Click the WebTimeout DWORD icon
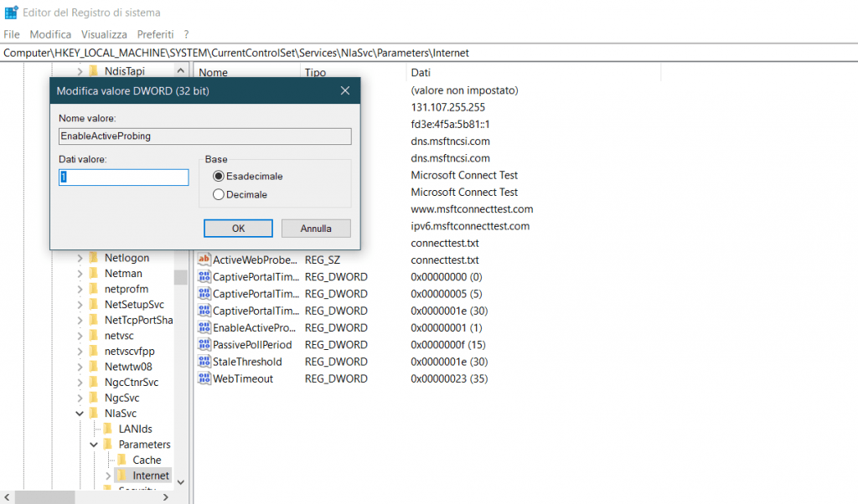This screenshot has height=504, width=858. tap(204, 378)
